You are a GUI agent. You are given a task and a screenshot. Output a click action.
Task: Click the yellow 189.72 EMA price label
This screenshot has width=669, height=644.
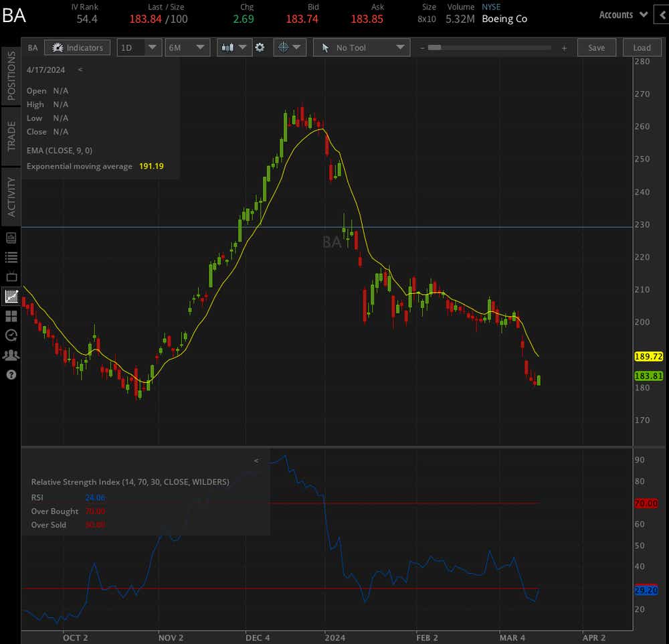click(x=648, y=356)
